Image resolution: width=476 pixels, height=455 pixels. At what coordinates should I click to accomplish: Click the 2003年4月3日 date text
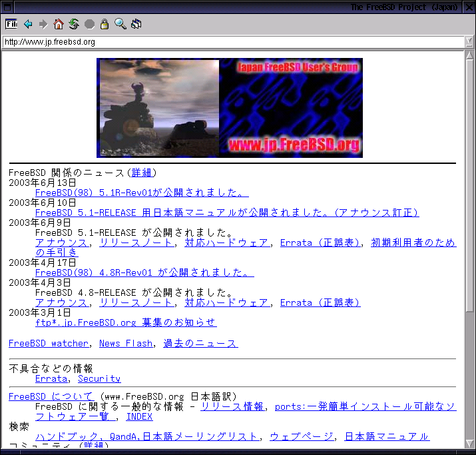tap(40, 282)
